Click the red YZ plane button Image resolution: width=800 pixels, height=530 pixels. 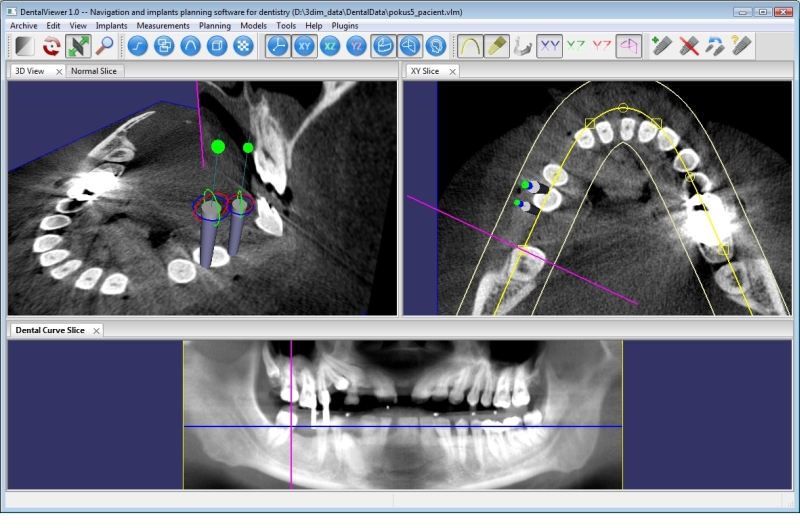pos(602,46)
